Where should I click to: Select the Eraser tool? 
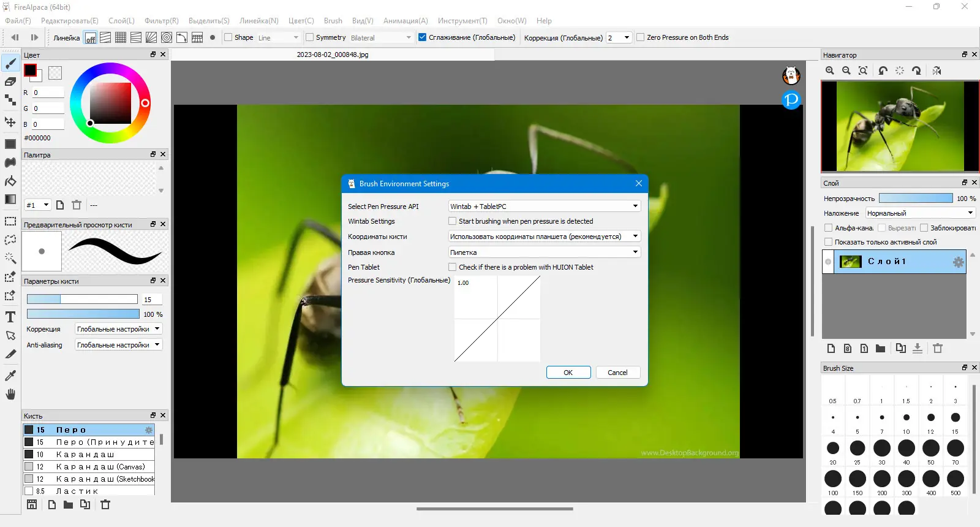tap(10, 82)
